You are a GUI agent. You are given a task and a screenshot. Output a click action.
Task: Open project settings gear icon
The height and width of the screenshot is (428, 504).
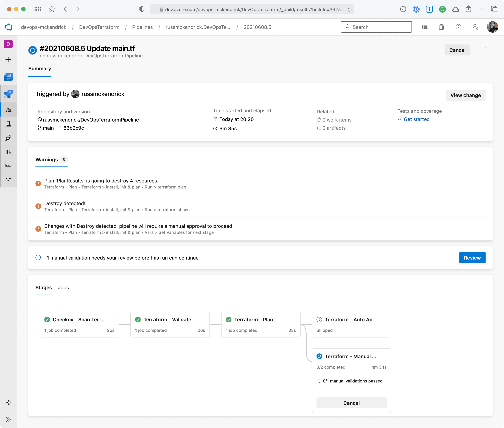click(8, 402)
